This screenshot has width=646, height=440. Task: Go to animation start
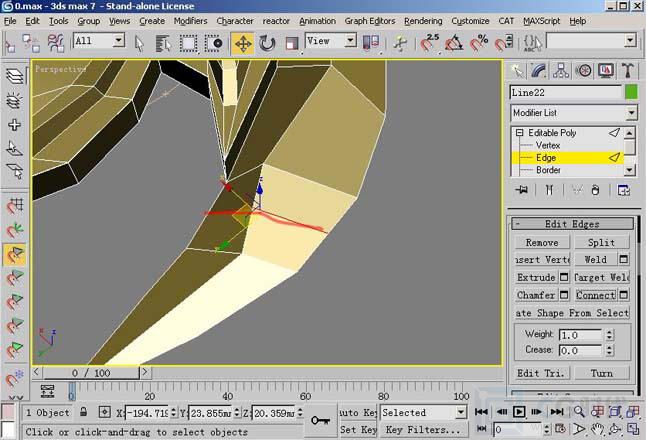coord(481,412)
